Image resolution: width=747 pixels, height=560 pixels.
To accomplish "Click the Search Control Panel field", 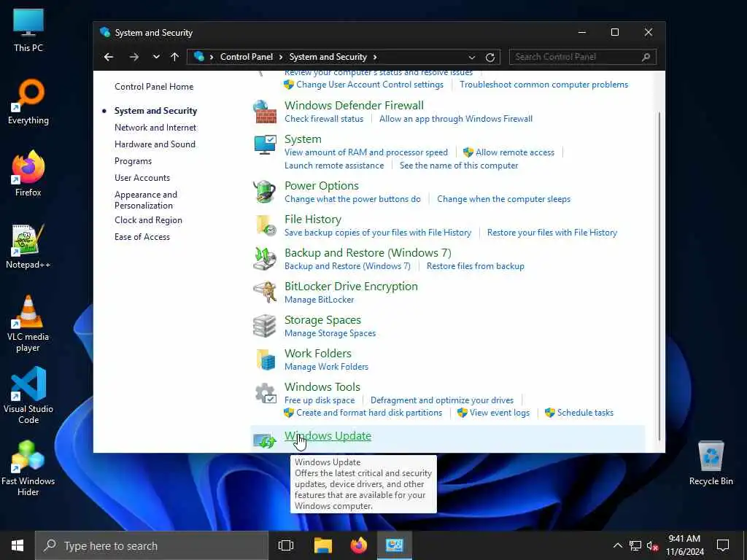I will point(582,57).
